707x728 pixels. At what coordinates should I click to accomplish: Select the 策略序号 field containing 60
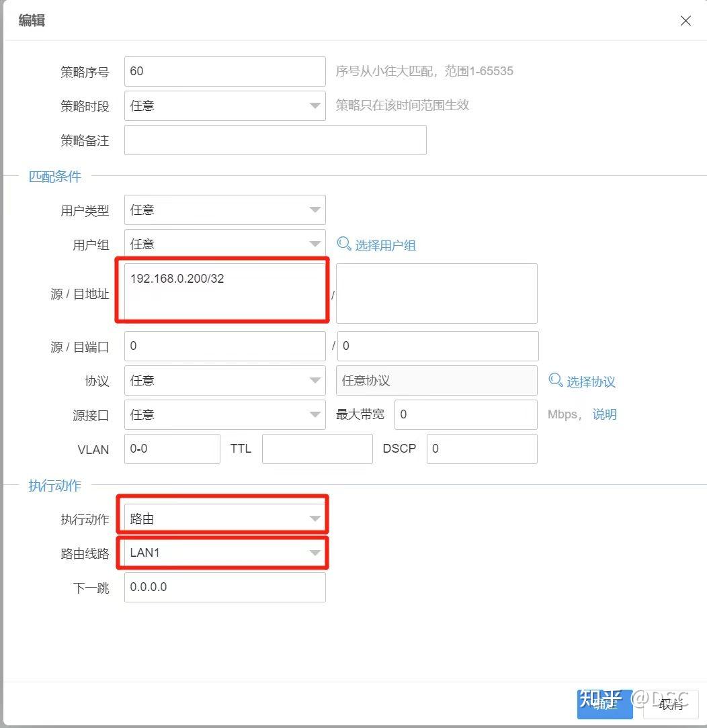pos(224,71)
